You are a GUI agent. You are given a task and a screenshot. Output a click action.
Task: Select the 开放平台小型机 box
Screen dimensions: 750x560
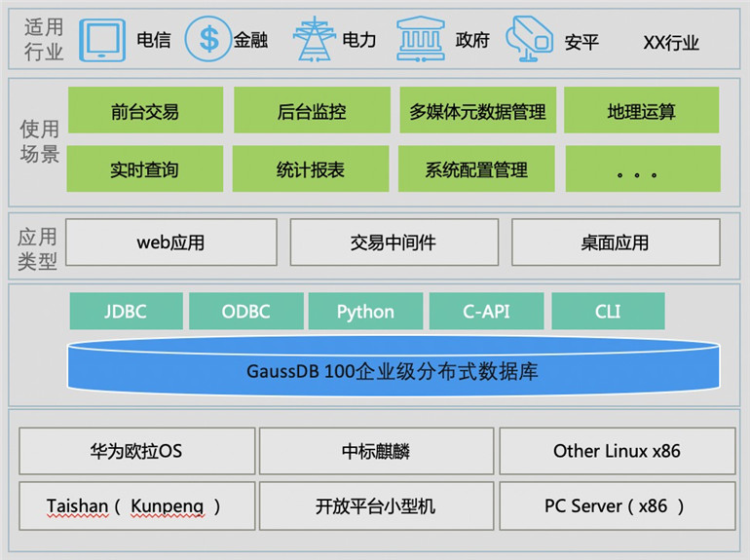pos(376,506)
